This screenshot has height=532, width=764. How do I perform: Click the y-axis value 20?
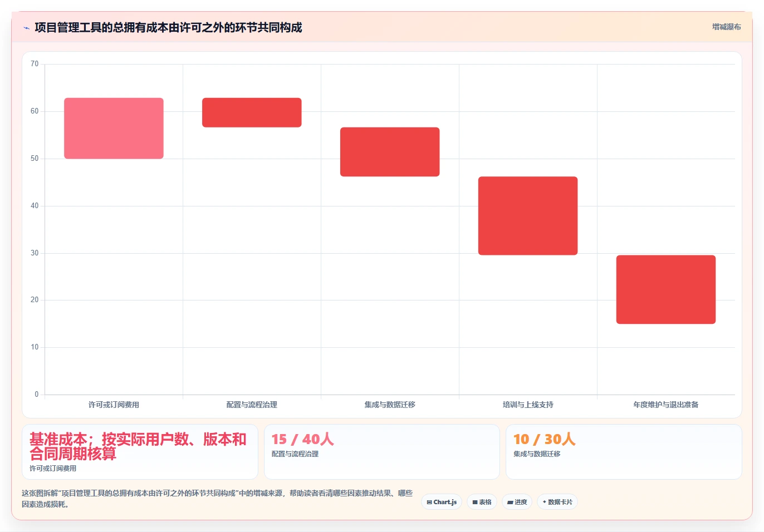tap(35, 300)
